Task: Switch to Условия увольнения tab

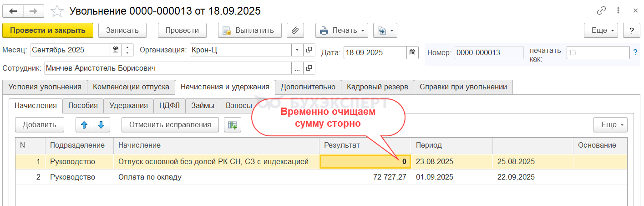Action: pyautogui.click(x=45, y=87)
